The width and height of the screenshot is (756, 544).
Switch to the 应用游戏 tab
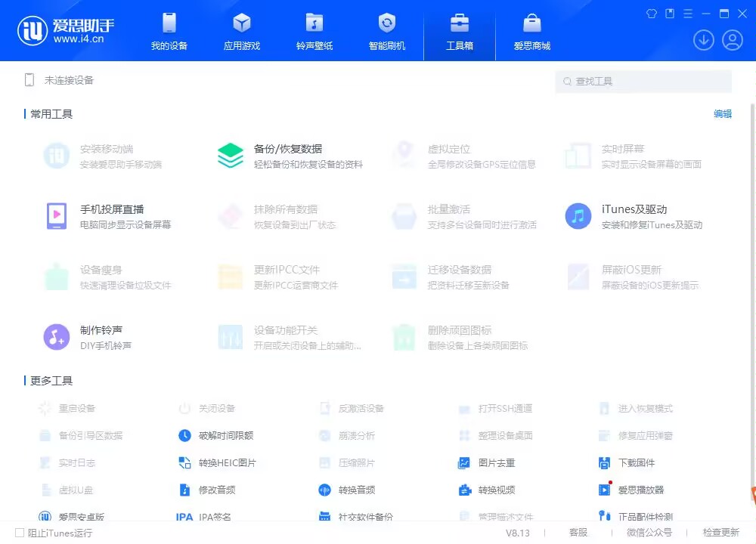(242, 31)
